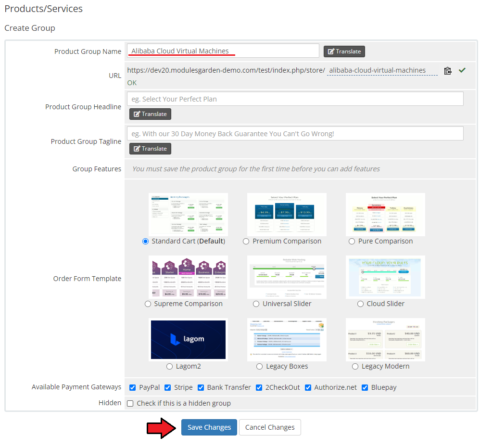Uncheck the Authorize.net gateway
Screen dimensions: 480x448
pos(308,387)
